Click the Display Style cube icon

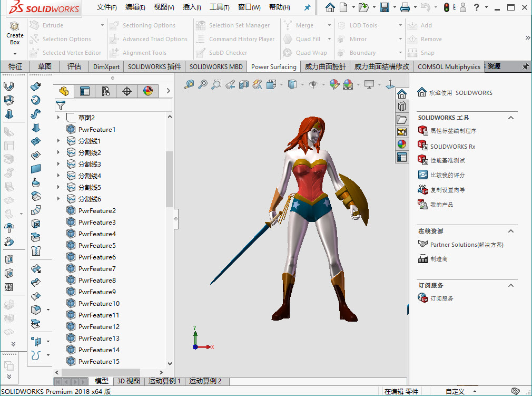click(292, 84)
